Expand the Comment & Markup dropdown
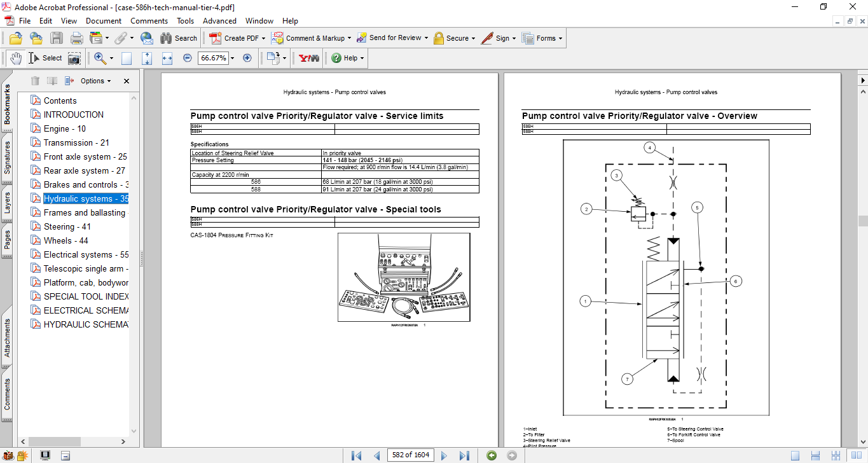868x463 pixels. click(x=350, y=38)
